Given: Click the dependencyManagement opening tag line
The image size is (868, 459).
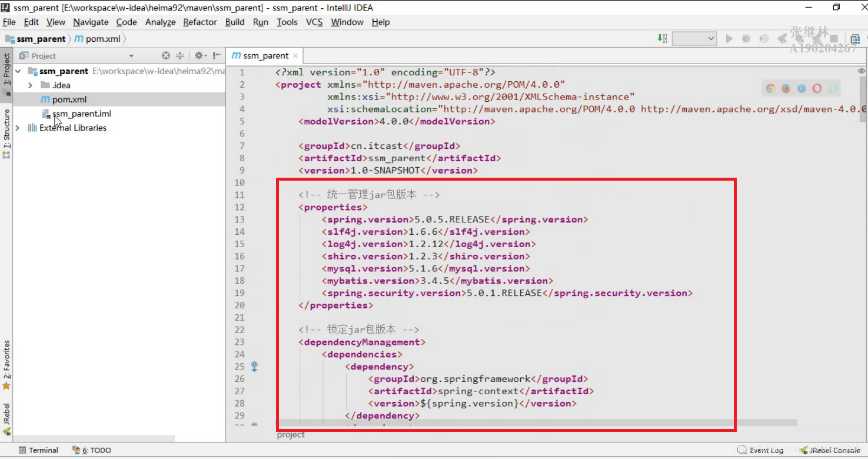Looking at the screenshot, I should click(x=362, y=342).
